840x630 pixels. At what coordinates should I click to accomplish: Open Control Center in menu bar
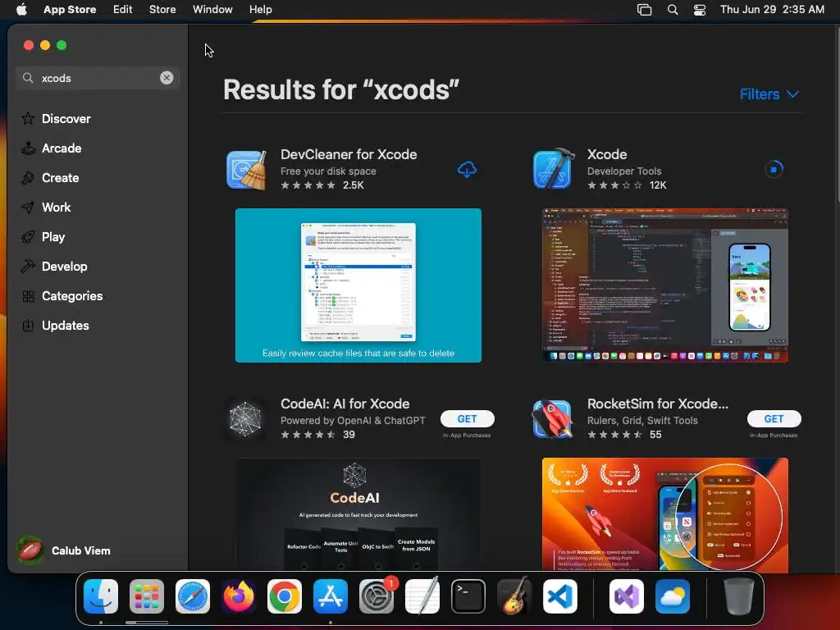coord(699,9)
